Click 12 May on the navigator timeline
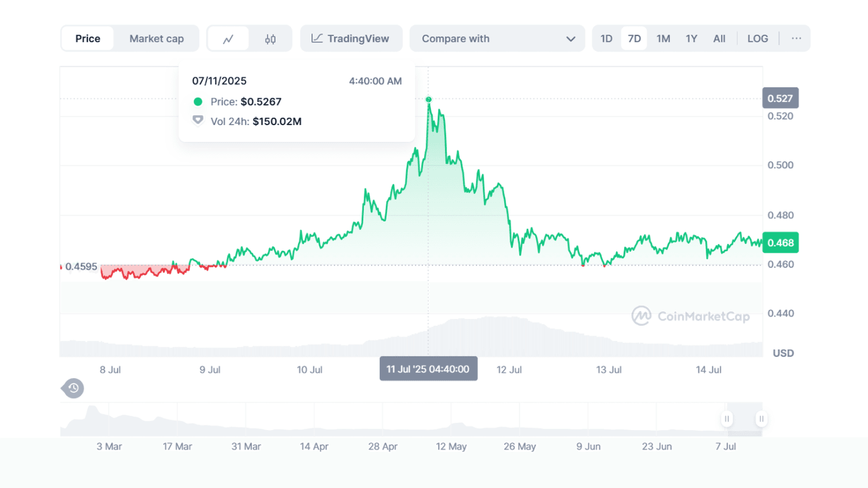Image resolution: width=868 pixels, height=488 pixels. 451,446
